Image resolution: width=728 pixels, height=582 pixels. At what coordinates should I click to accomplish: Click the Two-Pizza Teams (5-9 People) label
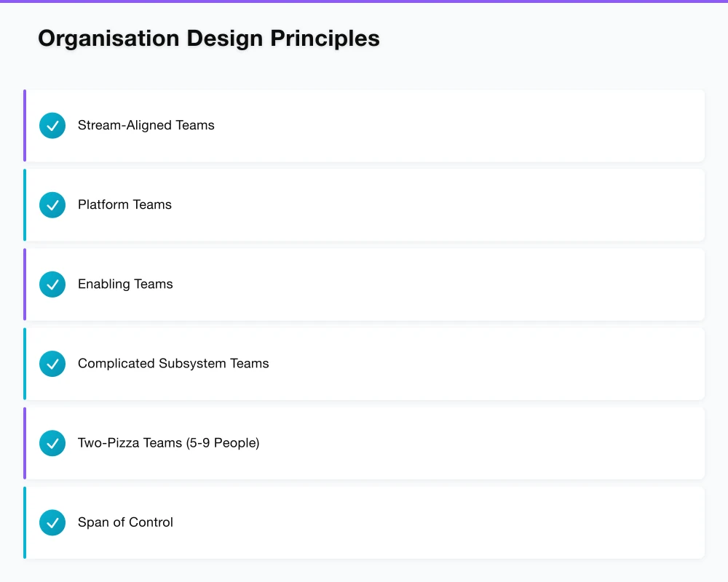coord(169,442)
